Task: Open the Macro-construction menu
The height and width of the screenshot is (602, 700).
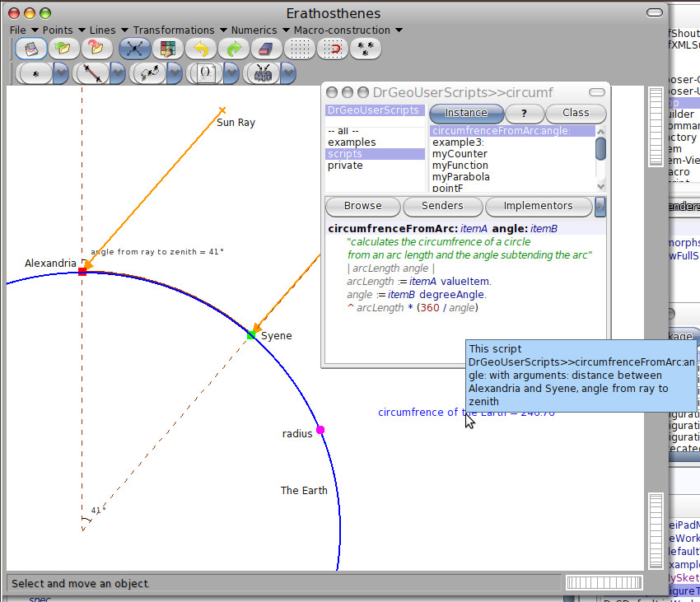Action: 342,30
